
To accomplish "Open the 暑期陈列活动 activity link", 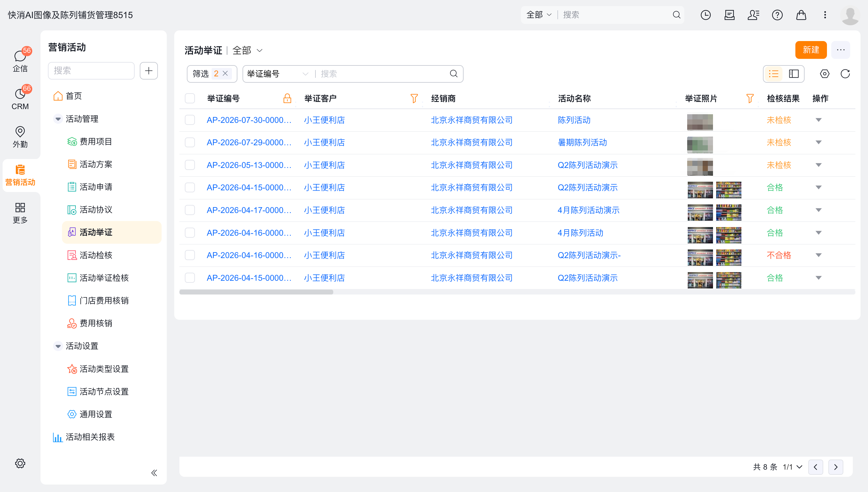I will pyautogui.click(x=582, y=142).
